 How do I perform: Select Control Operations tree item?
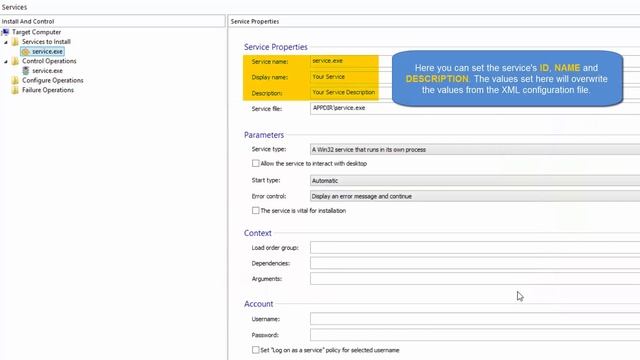(49, 61)
